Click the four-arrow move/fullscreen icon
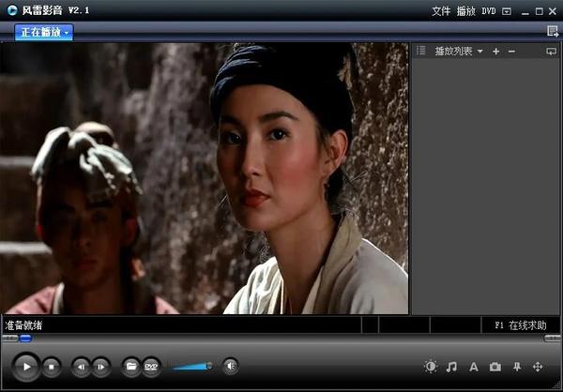This screenshot has width=563, height=392. click(538, 367)
